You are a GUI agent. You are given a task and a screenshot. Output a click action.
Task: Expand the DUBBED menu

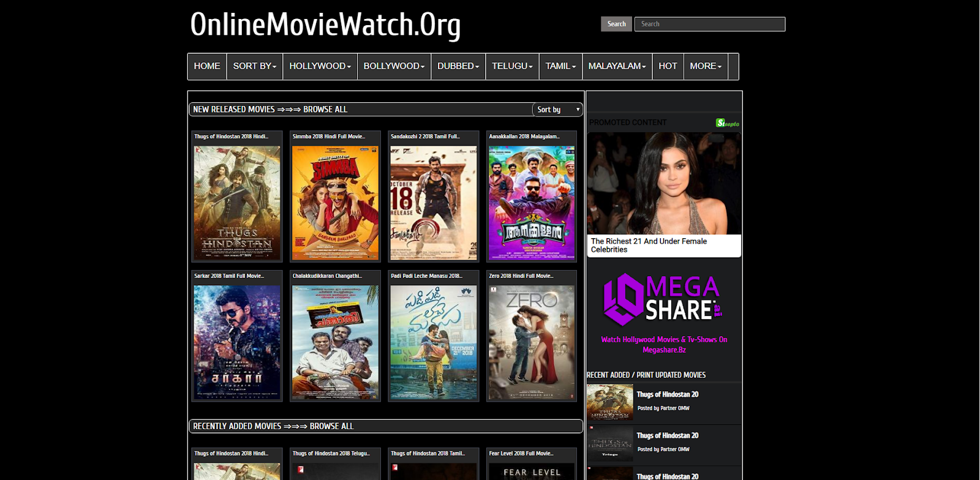[x=458, y=66]
